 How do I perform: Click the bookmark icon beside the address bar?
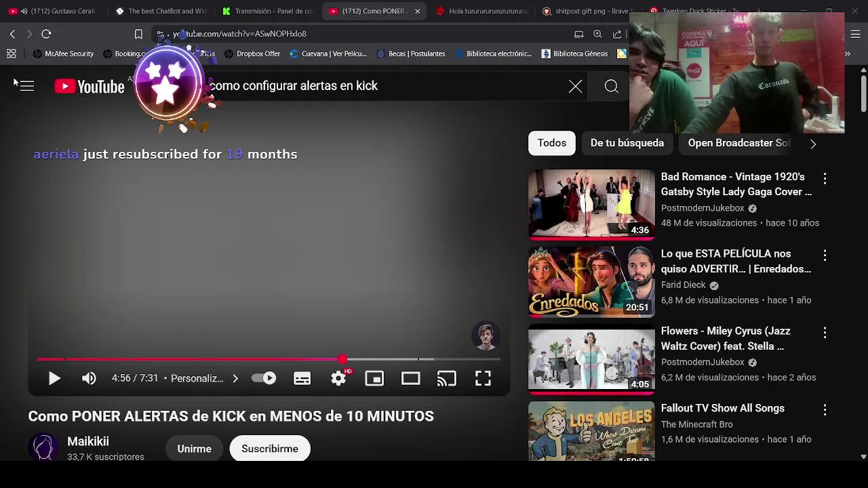pos(138,34)
